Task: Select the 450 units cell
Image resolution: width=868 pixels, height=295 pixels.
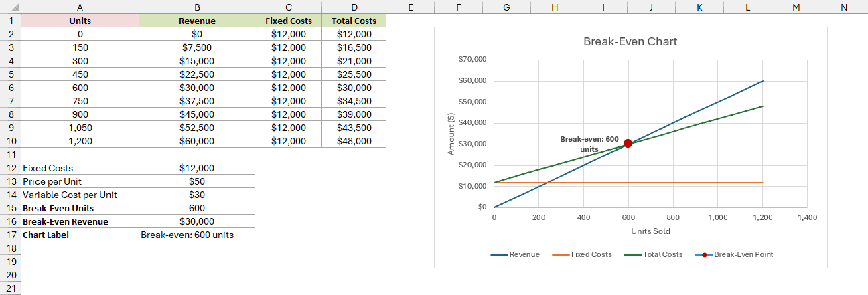Action: tap(80, 74)
